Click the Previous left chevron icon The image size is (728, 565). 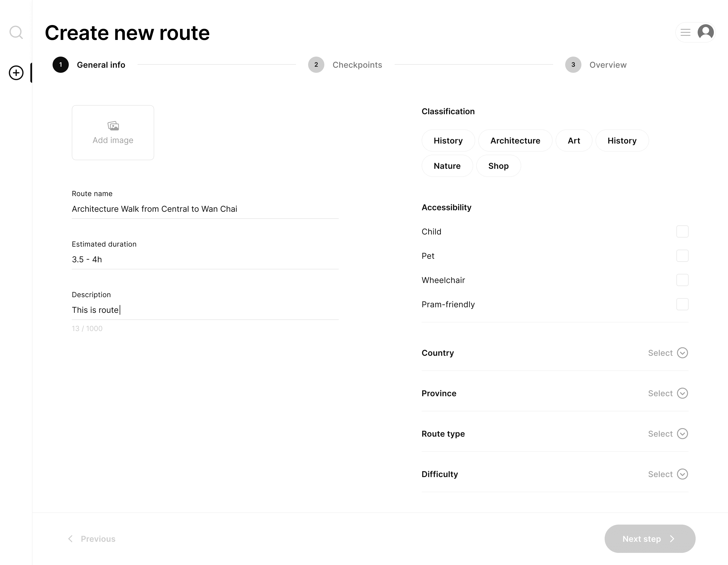point(70,539)
